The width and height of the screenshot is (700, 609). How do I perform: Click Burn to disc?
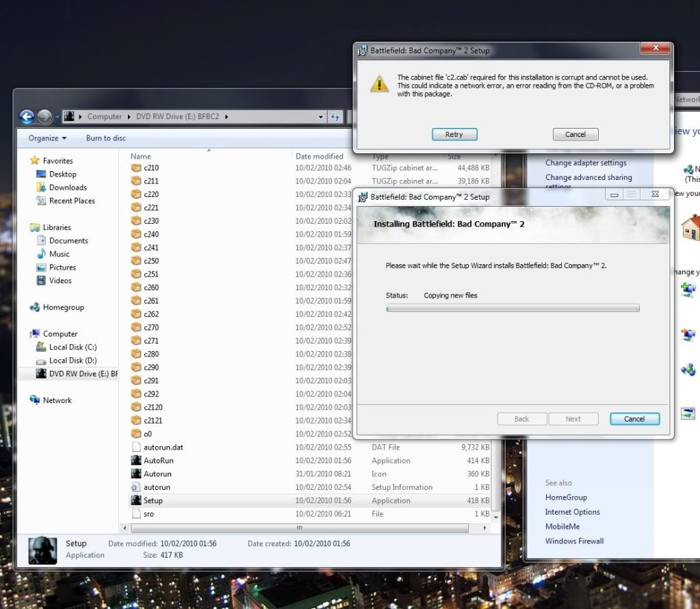106,138
